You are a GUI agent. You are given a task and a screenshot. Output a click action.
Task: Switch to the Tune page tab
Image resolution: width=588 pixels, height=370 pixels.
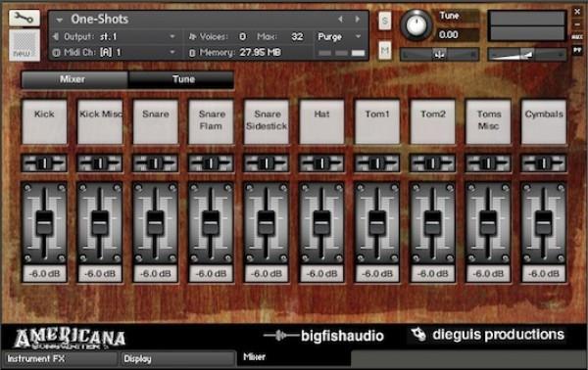pyautogui.click(x=181, y=79)
